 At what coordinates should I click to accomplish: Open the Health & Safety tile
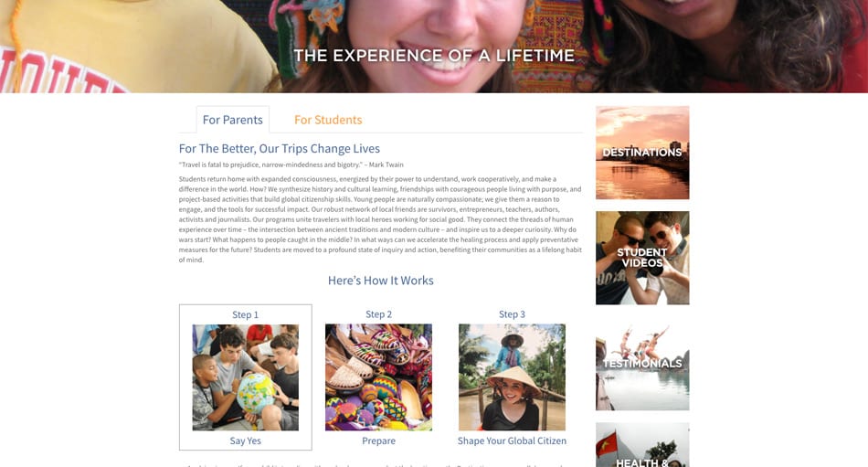(642, 445)
